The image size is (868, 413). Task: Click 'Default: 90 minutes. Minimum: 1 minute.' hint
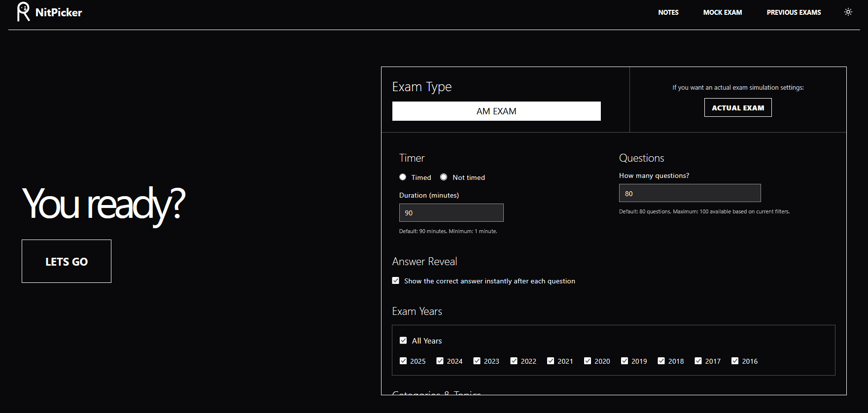(448, 231)
